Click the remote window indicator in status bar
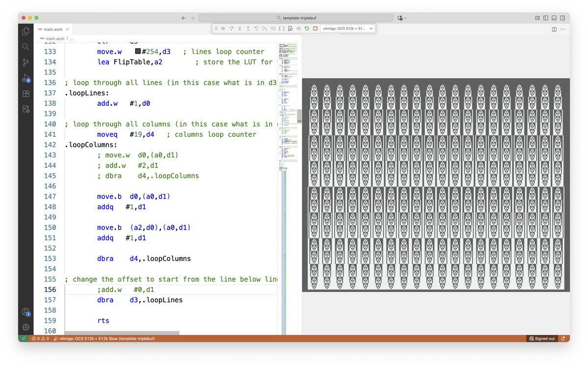Screen dimensions: 588x366 coord(23,339)
